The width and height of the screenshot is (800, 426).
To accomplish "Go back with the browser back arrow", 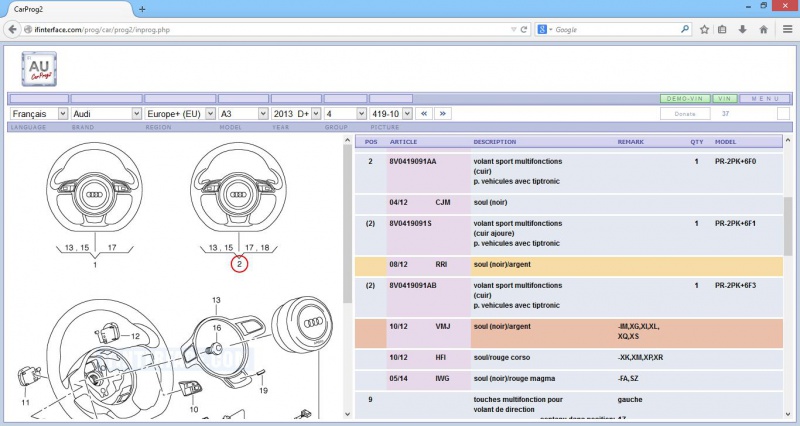I will pyautogui.click(x=14, y=30).
